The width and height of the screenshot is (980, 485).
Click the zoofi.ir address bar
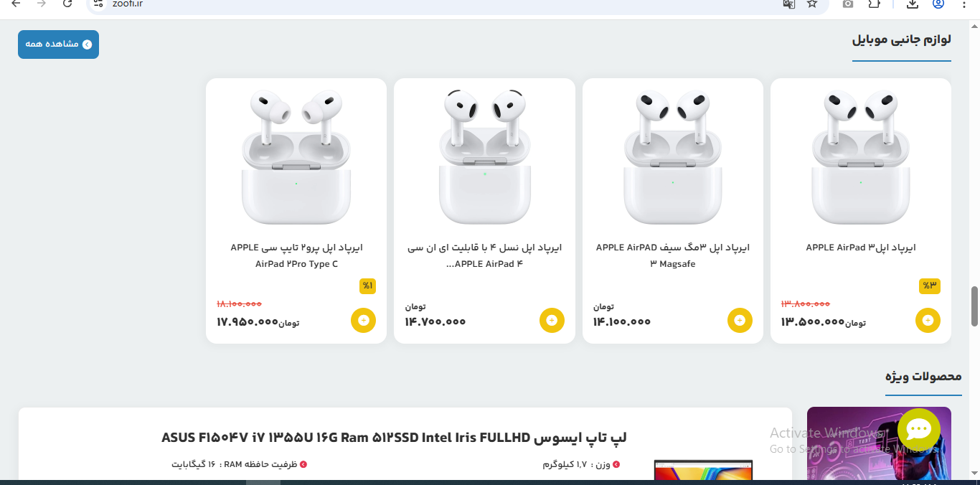click(x=430, y=4)
